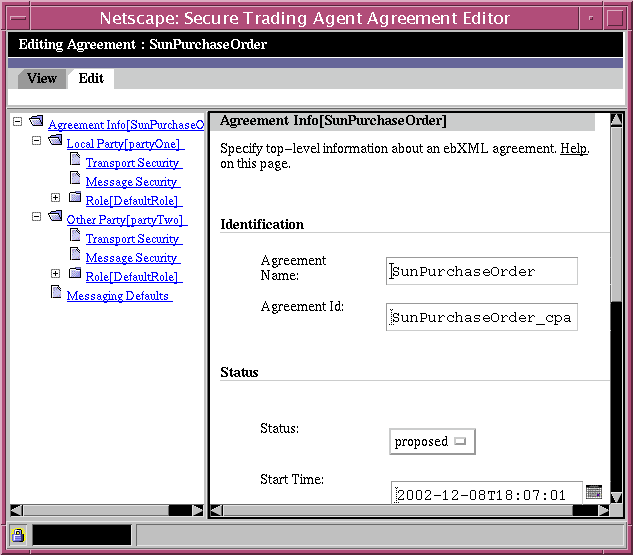
Task: Open the calendar picker next to Start Time
Action: (593, 492)
